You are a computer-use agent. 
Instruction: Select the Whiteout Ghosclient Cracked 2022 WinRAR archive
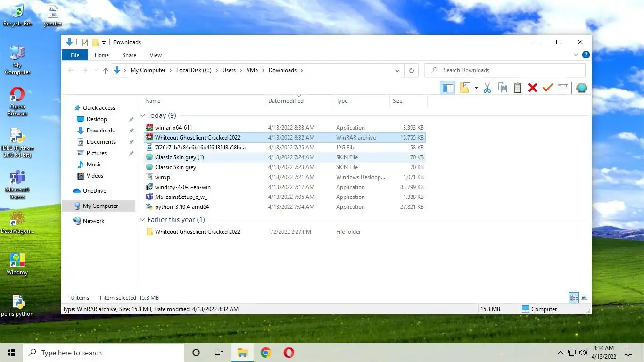tap(284, 138)
